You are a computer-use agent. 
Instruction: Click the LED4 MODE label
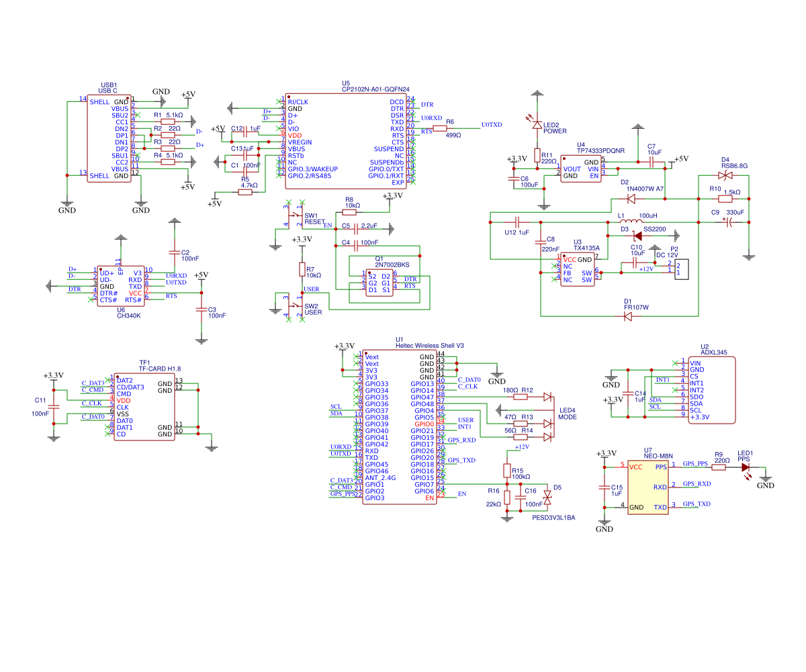click(x=568, y=414)
